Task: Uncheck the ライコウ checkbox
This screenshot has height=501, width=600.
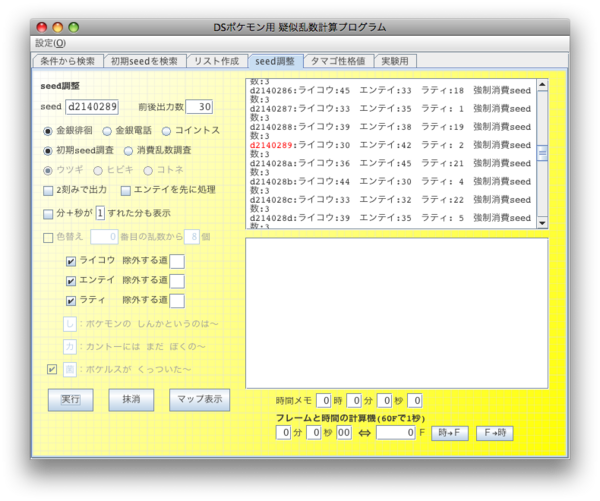Action: point(71,261)
